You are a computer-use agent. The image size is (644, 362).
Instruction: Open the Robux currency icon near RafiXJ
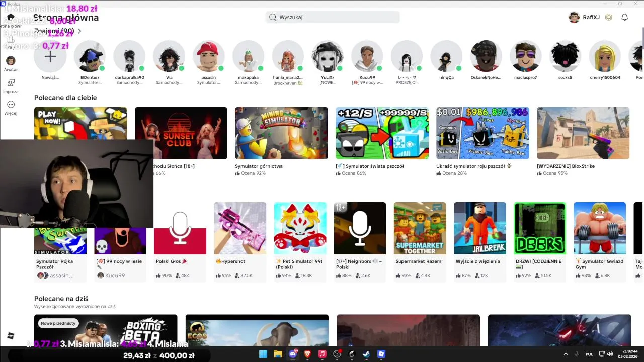coord(608,17)
